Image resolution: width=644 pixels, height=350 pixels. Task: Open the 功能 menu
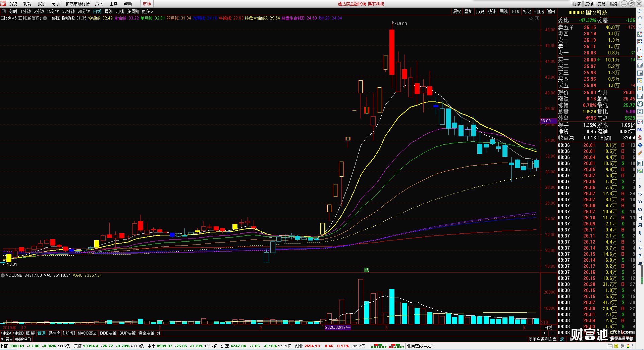tap(28, 4)
